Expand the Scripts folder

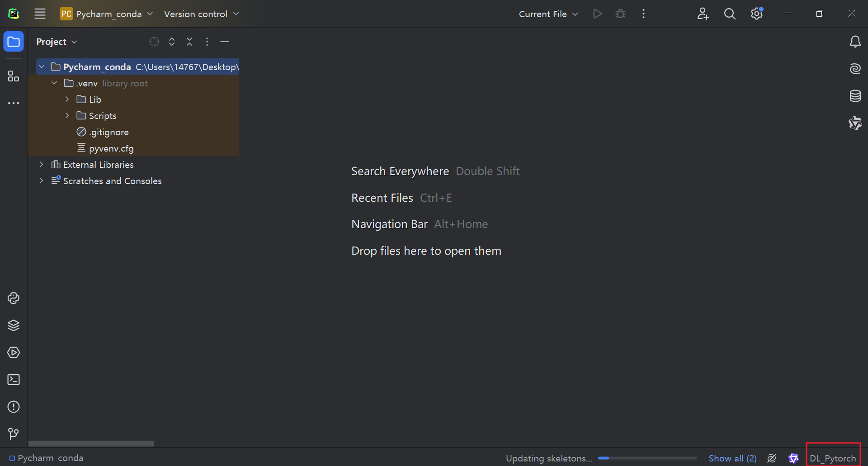tap(67, 116)
